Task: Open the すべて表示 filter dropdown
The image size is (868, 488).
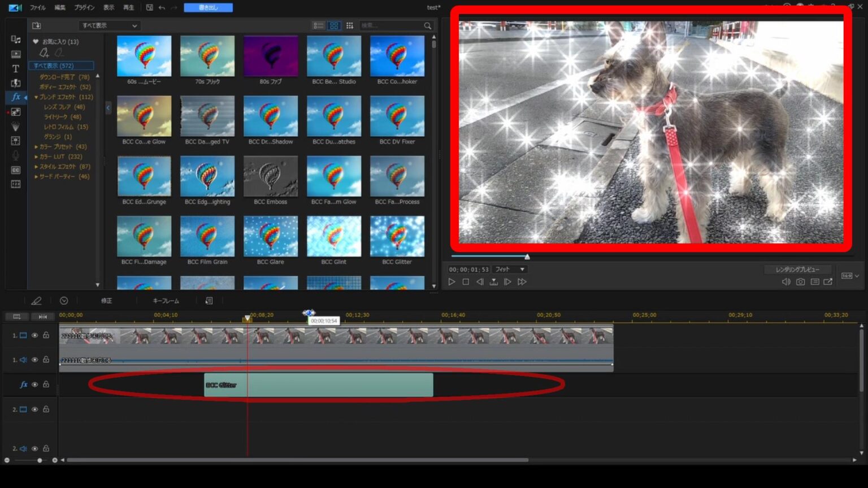Action: coord(109,25)
